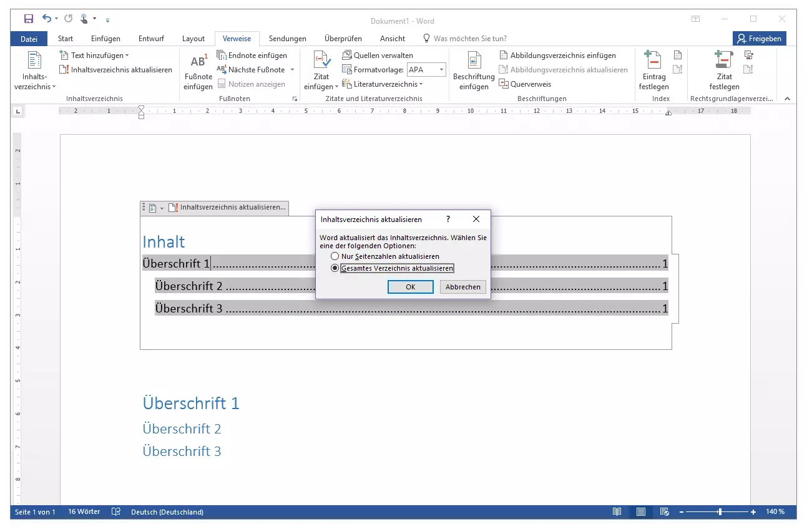Collapse the ribbon with the chevron
This screenshot has width=807, height=532.
[787, 99]
